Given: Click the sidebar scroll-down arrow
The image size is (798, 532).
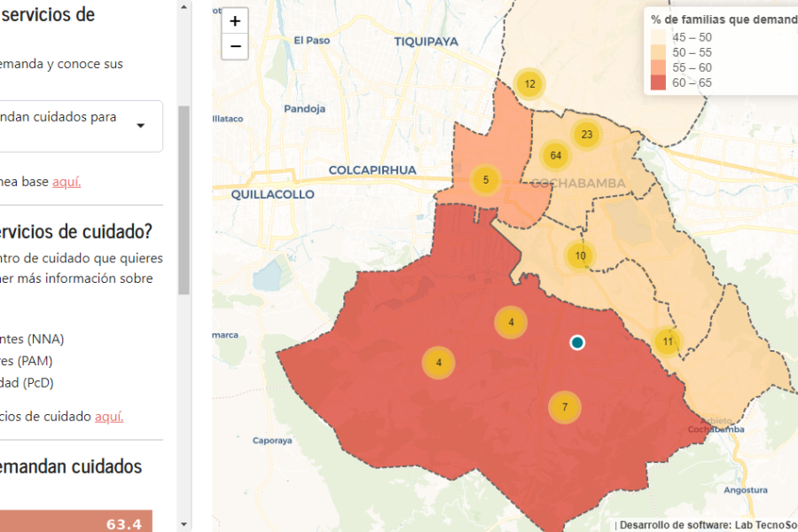Looking at the screenshot, I should tap(184, 524).
